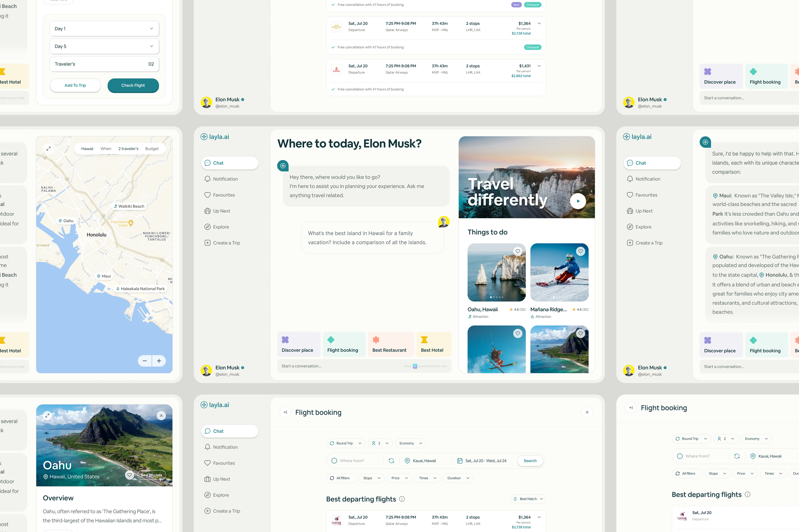The width and height of the screenshot is (799, 532).
Task: Zoom out on the map
Action: pyautogui.click(x=145, y=361)
